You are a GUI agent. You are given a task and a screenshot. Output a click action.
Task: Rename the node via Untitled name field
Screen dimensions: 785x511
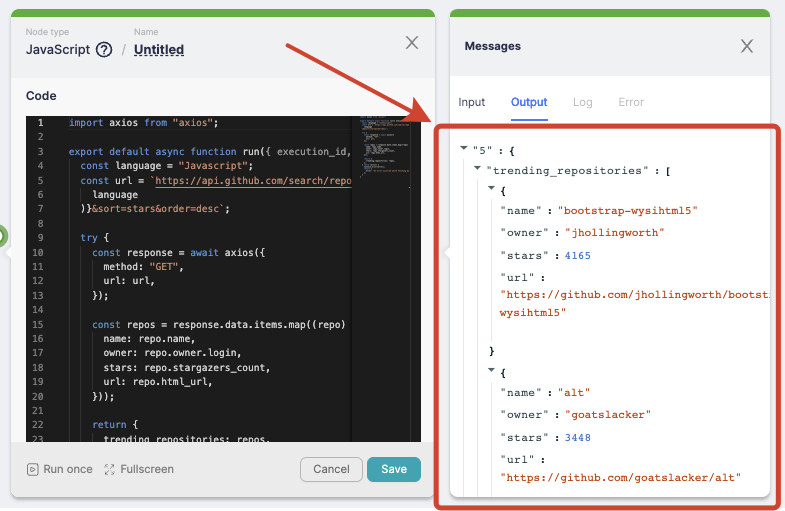pos(159,50)
